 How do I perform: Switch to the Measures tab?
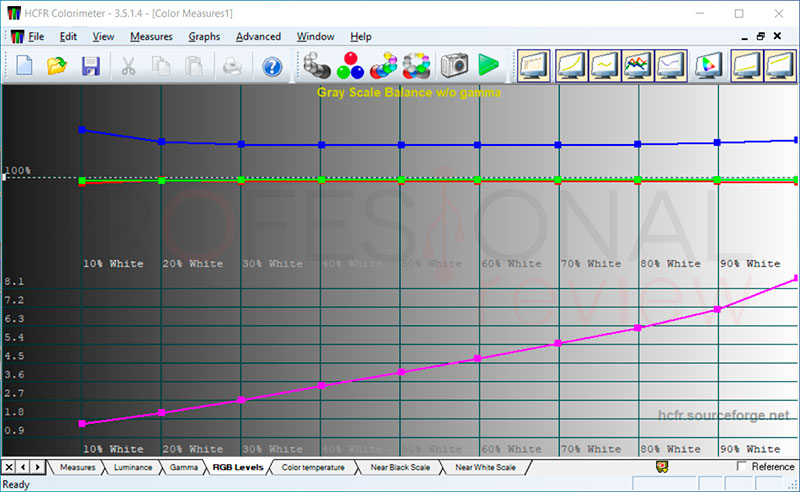[x=78, y=467]
